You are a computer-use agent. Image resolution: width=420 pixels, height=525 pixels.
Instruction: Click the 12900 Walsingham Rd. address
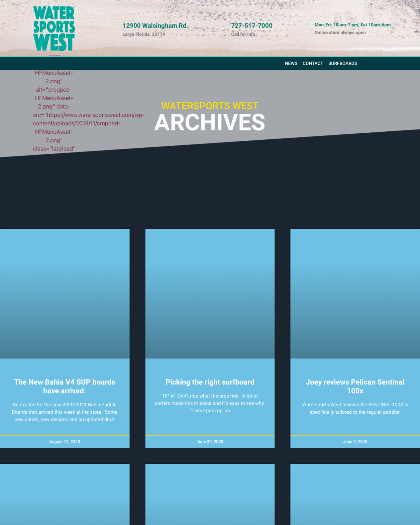tap(155, 26)
